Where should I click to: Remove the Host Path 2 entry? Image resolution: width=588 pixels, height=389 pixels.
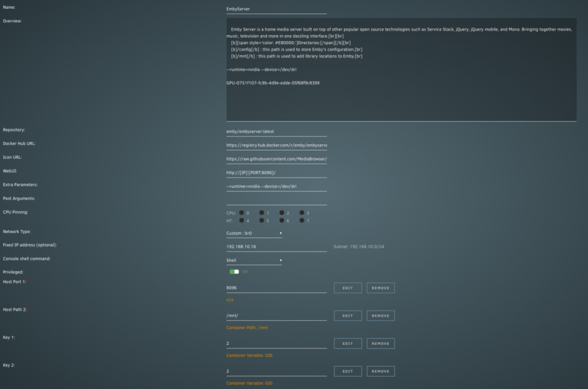click(x=380, y=316)
